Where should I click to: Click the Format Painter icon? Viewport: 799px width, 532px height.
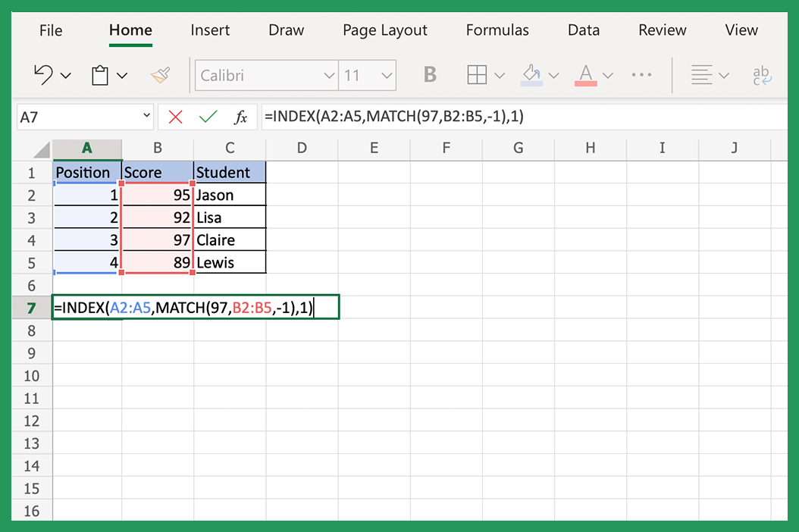coord(160,74)
